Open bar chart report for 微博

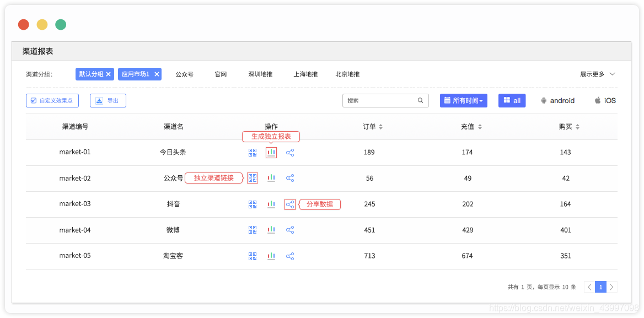tap(271, 230)
